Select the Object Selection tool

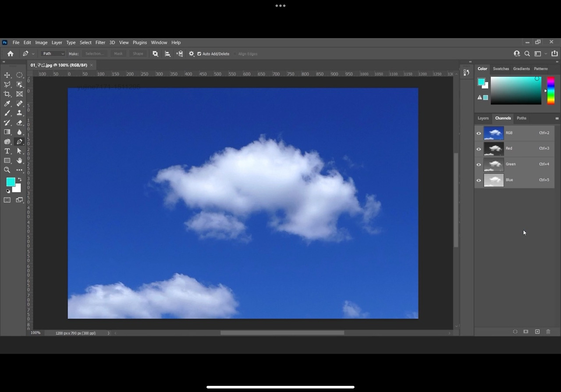[x=19, y=84]
